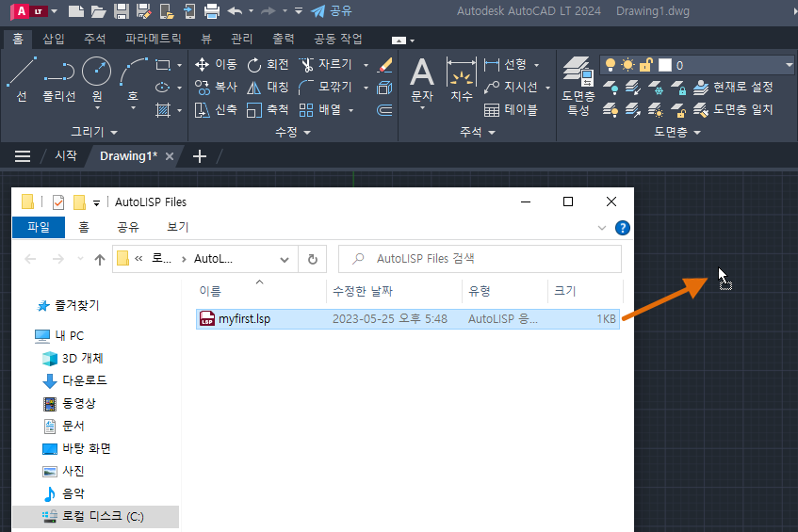This screenshot has height=532, width=798.
Task: Click the Undo arrow icon
Action: (x=235, y=11)
